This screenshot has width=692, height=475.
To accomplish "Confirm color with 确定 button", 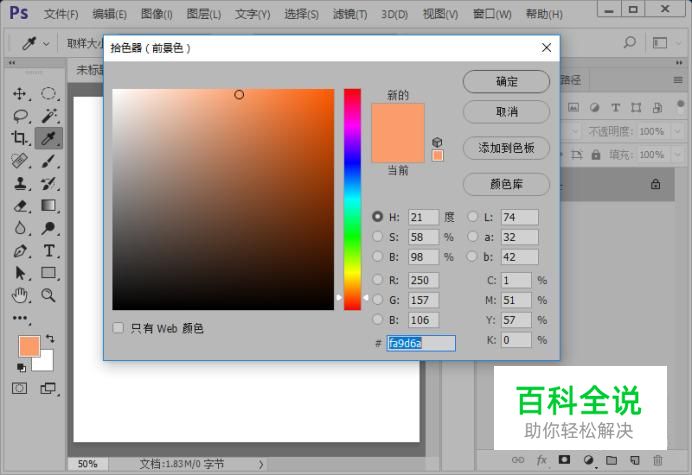I will click(x=506, y=82).
